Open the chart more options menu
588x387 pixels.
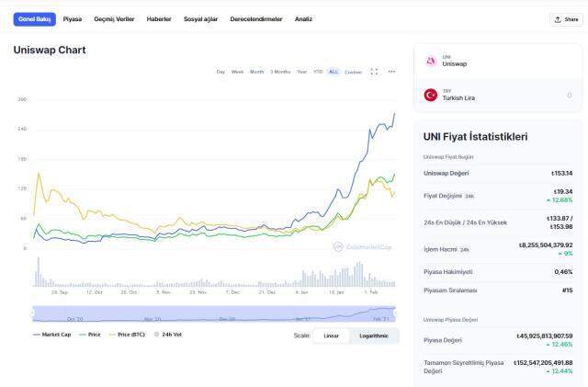[x=391, y=72]
